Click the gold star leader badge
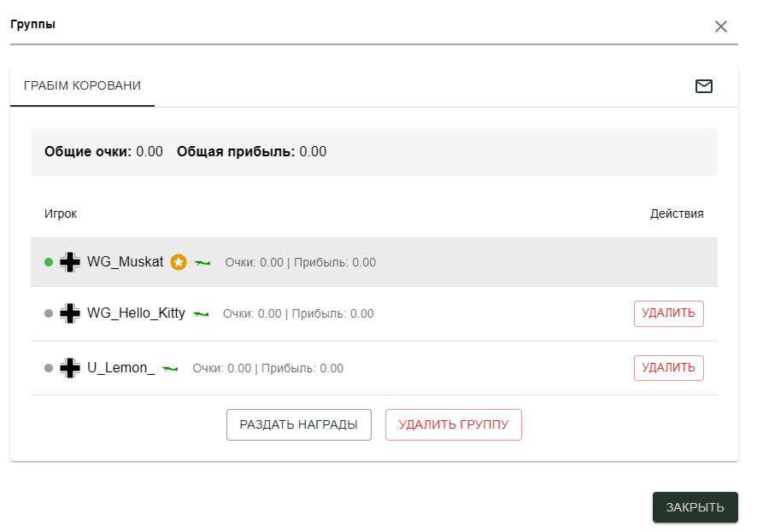 click(x=178, y=262)
